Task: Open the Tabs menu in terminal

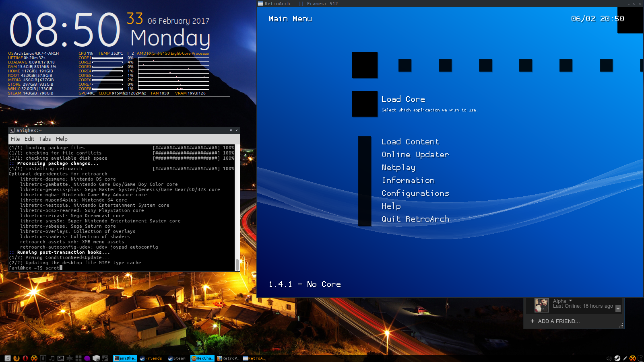Action: (x=45, y=139)
